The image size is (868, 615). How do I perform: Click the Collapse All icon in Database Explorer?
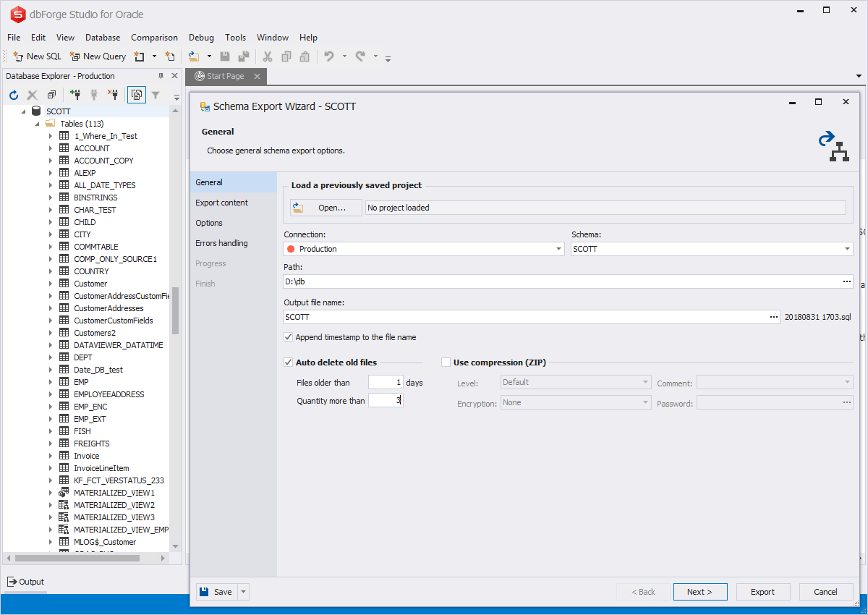tap(51, 95)
